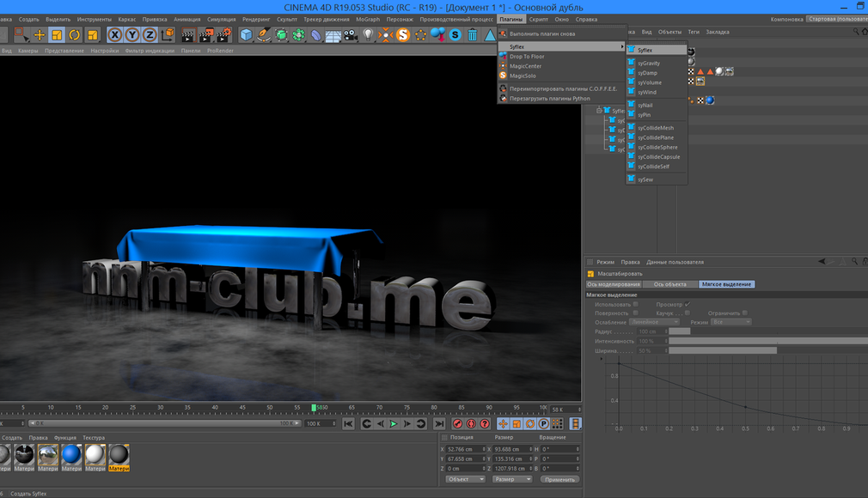Open material manager Текстура menu
Image resolution: width=868 pixels, height=498 pixels.
tap(94, 438)
